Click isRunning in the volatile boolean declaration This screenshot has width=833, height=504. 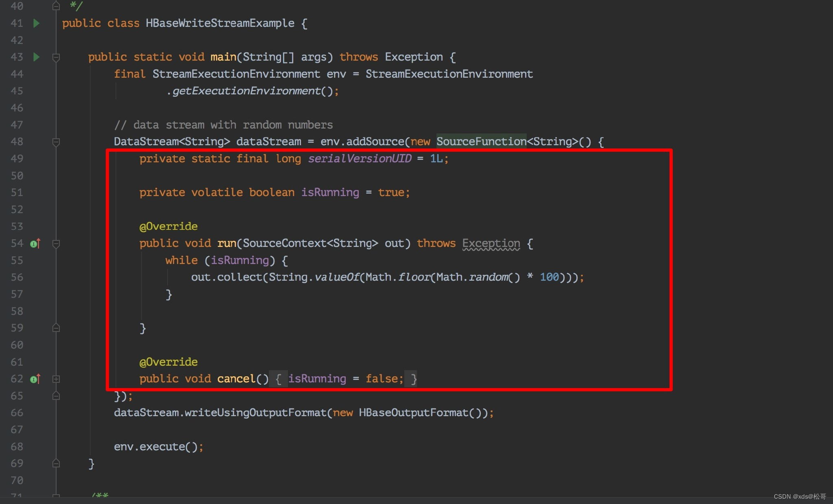point(330,192)
